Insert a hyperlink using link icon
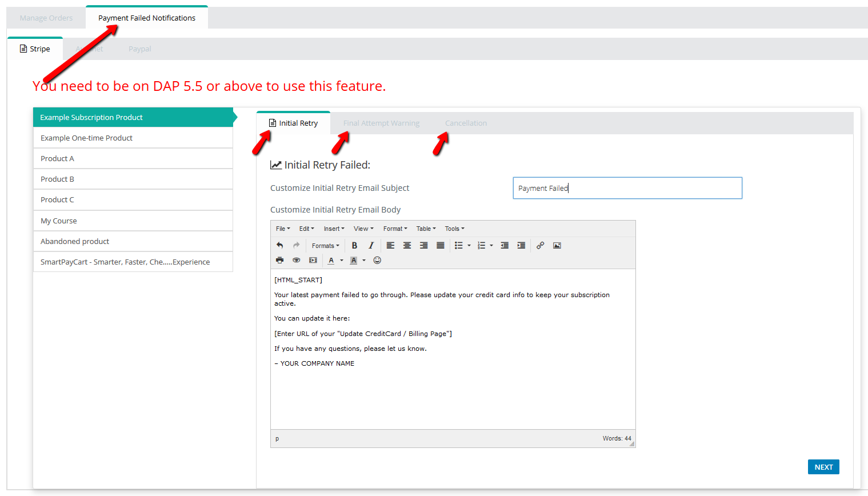868x496 pixels. (540, 246)
